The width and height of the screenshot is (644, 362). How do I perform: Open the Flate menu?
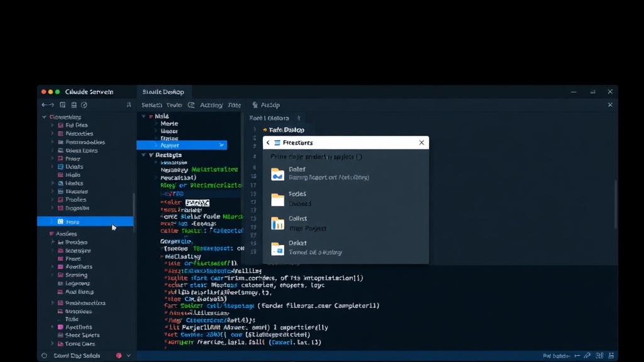coord(234,105)
